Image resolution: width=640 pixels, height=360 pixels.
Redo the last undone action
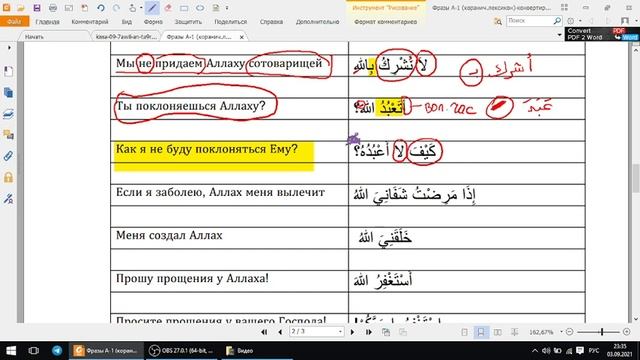[x=116, y=8]
